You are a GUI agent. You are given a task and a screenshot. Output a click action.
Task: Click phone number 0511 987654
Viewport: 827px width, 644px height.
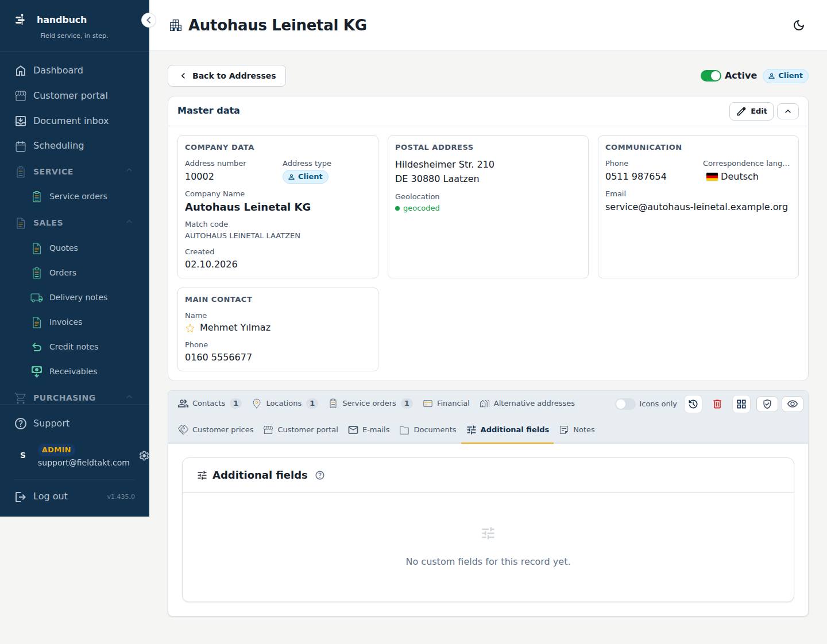point(636,177)
